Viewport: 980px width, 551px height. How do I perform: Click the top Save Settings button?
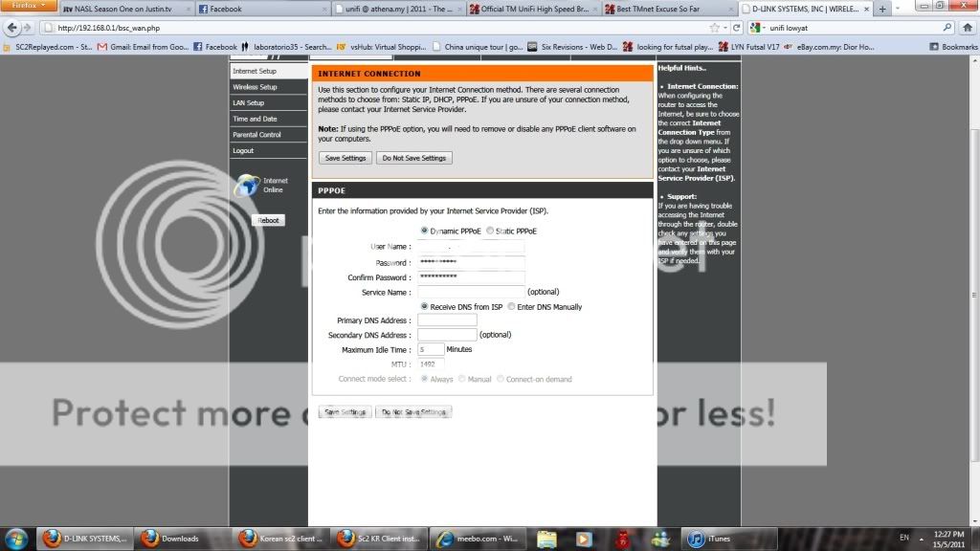[x=345, y=158]
